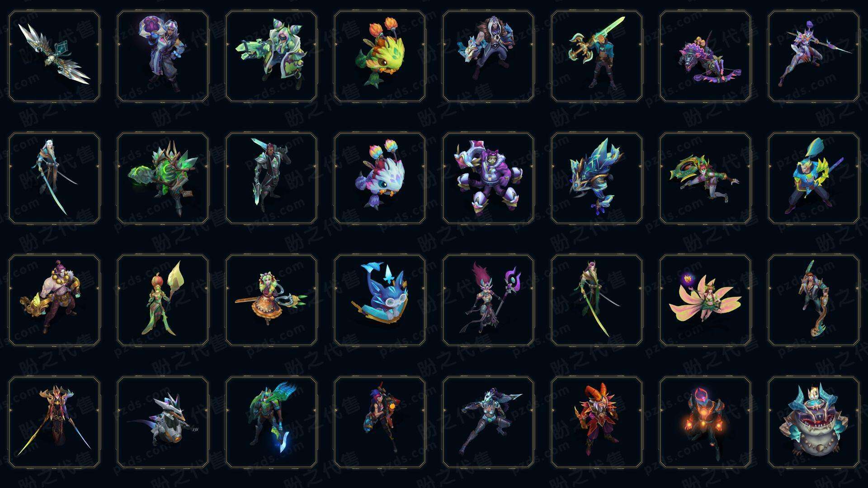
Task: Select the white robotic dog skin
Action: pyautogui.click(x=163, y=422)
